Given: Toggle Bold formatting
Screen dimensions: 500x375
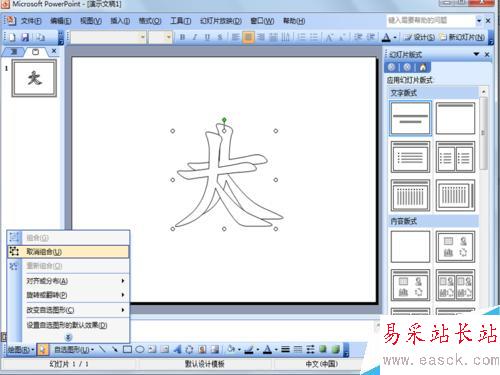Looking at the screenshot, I should coord(182,37).
